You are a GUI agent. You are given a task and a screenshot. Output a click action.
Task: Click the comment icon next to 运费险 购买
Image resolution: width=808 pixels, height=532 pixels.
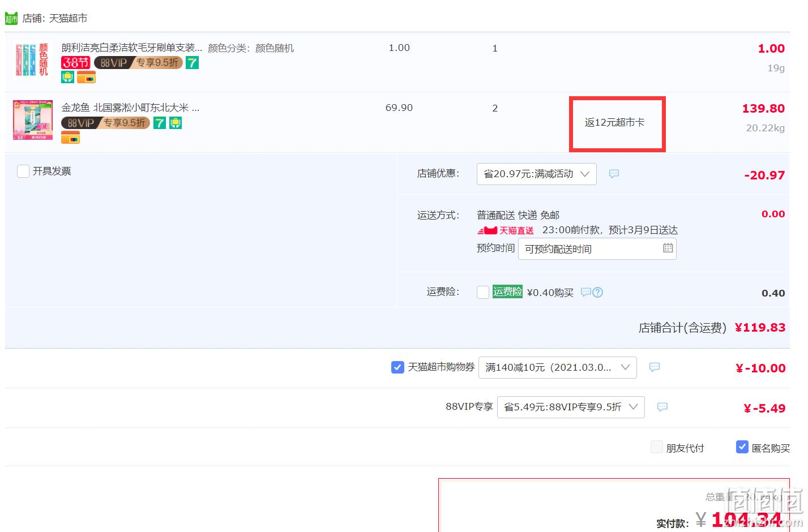[585, 292]
